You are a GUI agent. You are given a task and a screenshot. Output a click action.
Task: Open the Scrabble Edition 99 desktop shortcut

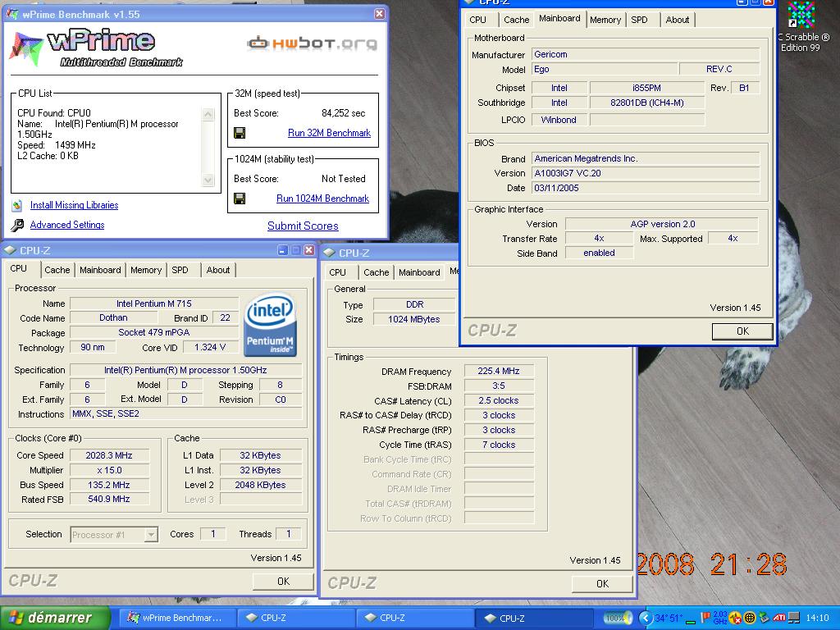click(x=802, y=27)
